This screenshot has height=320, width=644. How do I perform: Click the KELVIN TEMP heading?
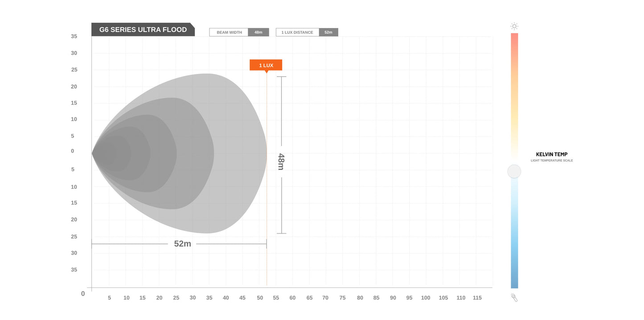(x=552, y=154)
